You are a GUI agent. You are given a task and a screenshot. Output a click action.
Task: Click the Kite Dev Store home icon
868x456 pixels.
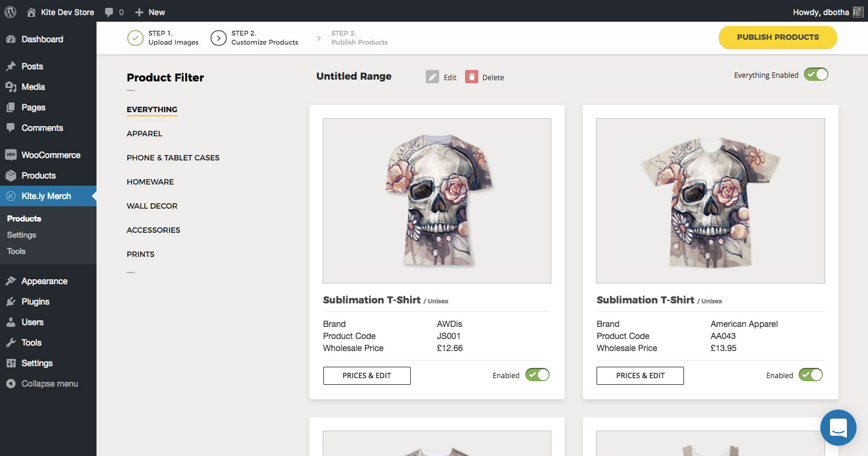[31, 12]
